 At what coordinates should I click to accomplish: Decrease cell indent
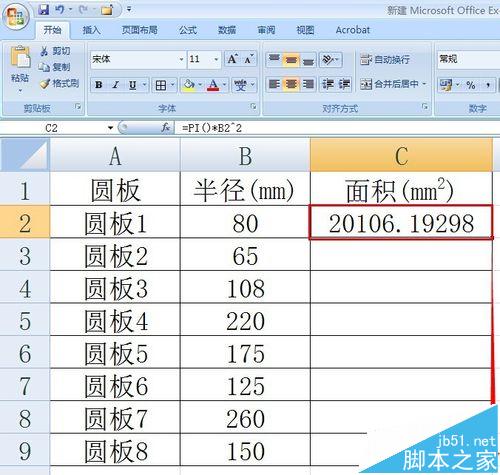click(327, 84)
